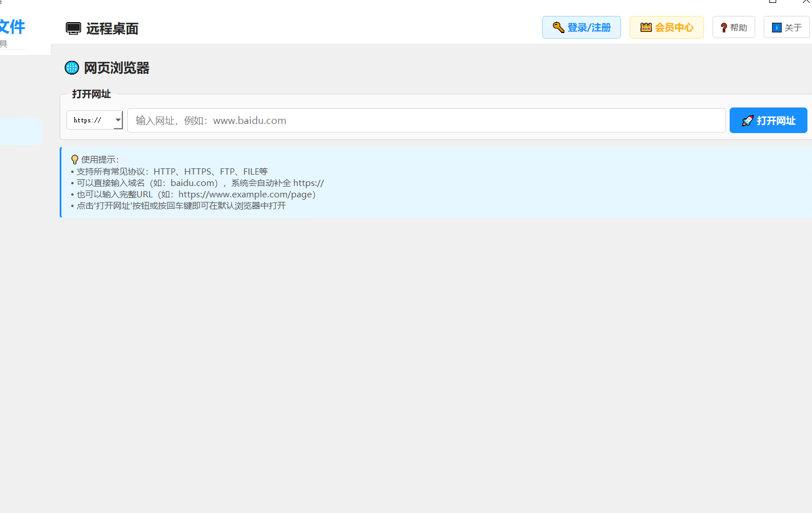Image resolution: width=812 pixels, height=513 pixels.
Task: Click the blue info icon beside 关于
Action: [777, 27]
